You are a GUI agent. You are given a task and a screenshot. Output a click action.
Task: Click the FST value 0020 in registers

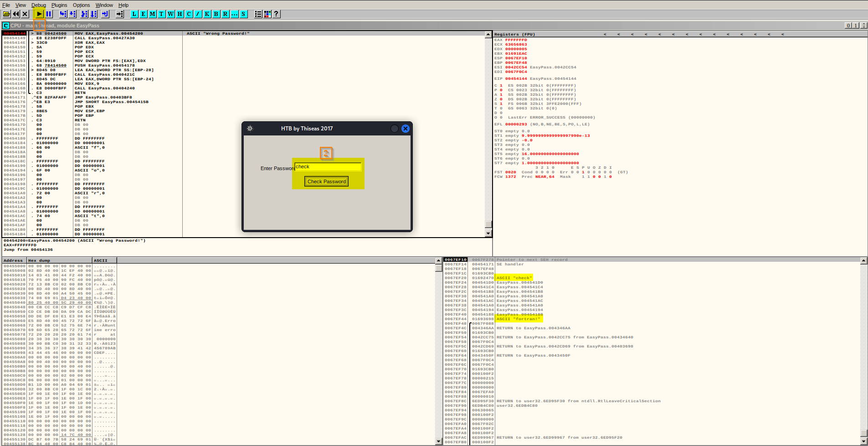(x=510, y=172)
